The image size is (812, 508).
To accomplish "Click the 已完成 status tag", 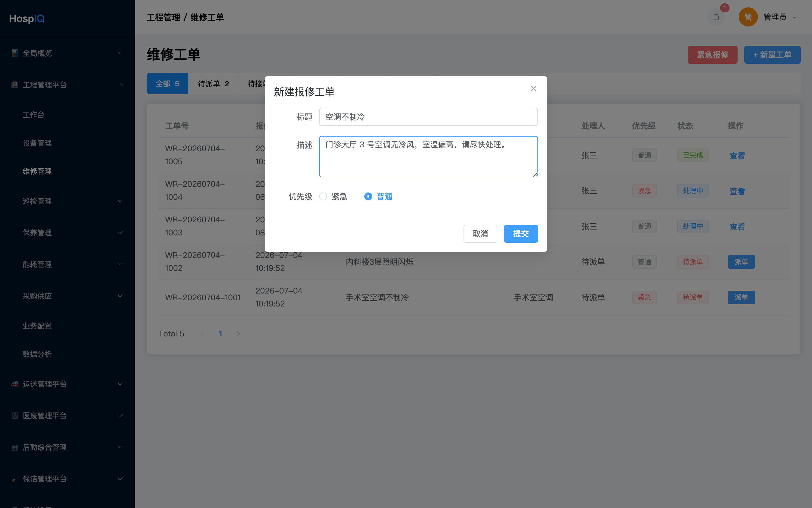I will [692, 155].
